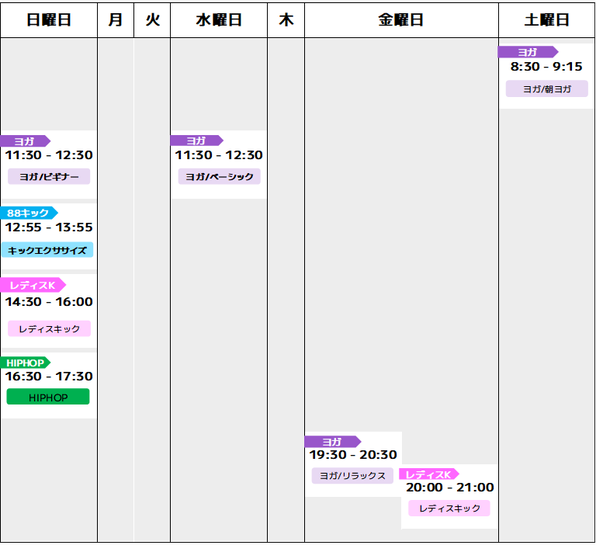Click the ヨガ/リラックス class label
596x559 pixels.
click(352, 475)
